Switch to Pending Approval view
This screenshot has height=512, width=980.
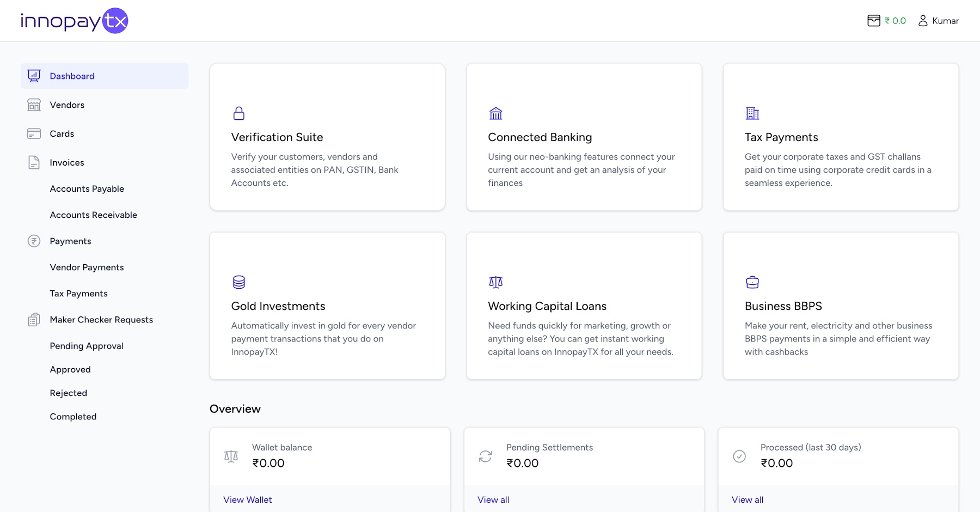pyautogui.click(x=86, y=345)
